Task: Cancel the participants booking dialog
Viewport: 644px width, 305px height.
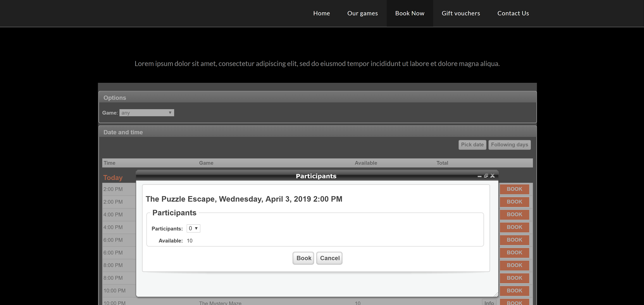Action: coord(329,258)
